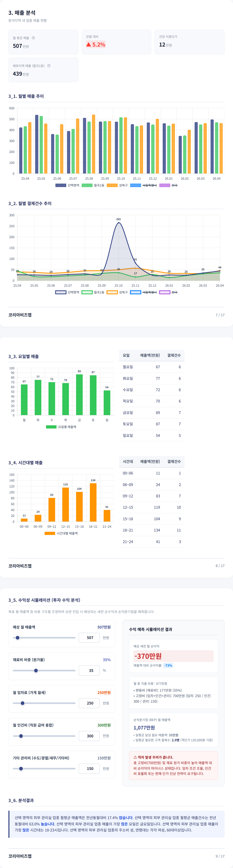The image size is (233, 868).
Task: Click the 건당 이용단가 12 만원 value
Action: coord(165,44)
